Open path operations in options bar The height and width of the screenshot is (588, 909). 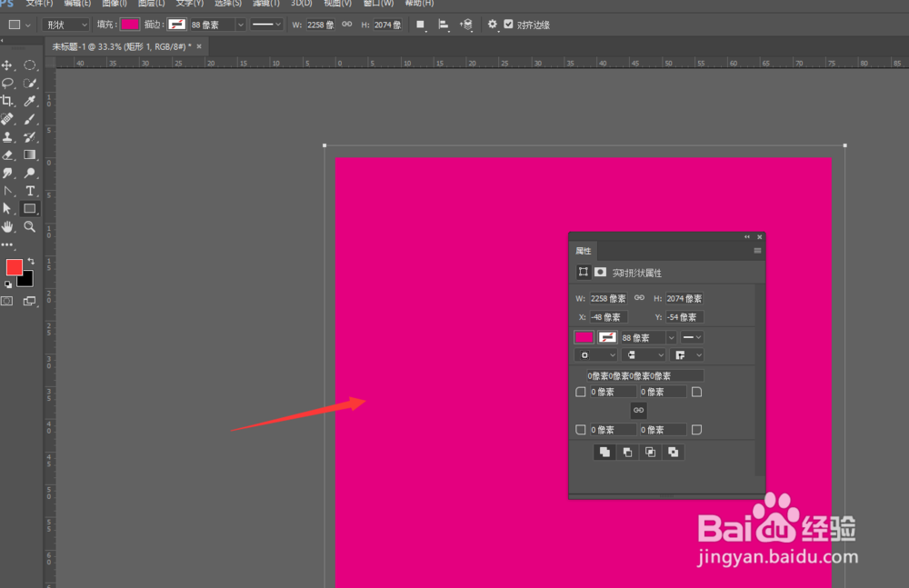click(x=421, y=25)
